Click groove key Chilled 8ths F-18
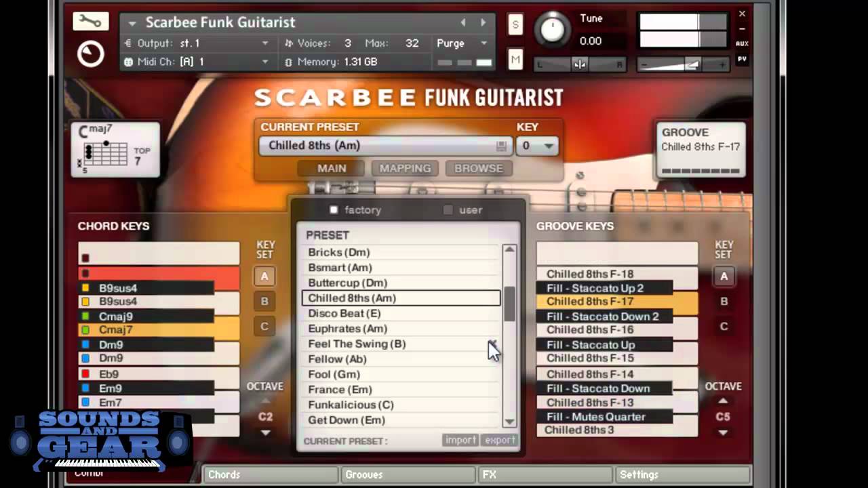The height and width of the screenshot is (488, 868). 617,274
